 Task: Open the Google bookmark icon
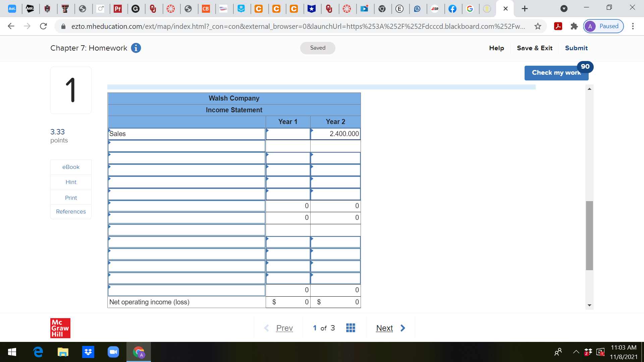coord(470,9)
